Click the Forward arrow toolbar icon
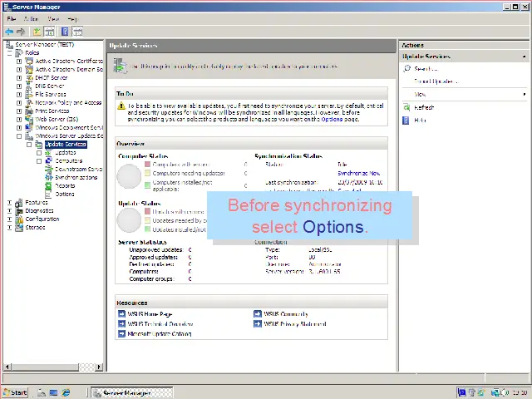The width and height of the screenshot is (532, 399). (21, 32)
